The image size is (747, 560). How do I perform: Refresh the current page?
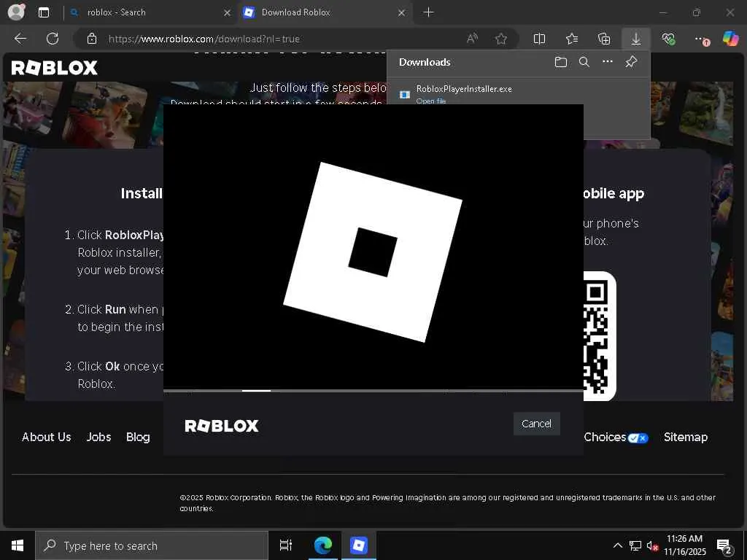click(53, 39)
